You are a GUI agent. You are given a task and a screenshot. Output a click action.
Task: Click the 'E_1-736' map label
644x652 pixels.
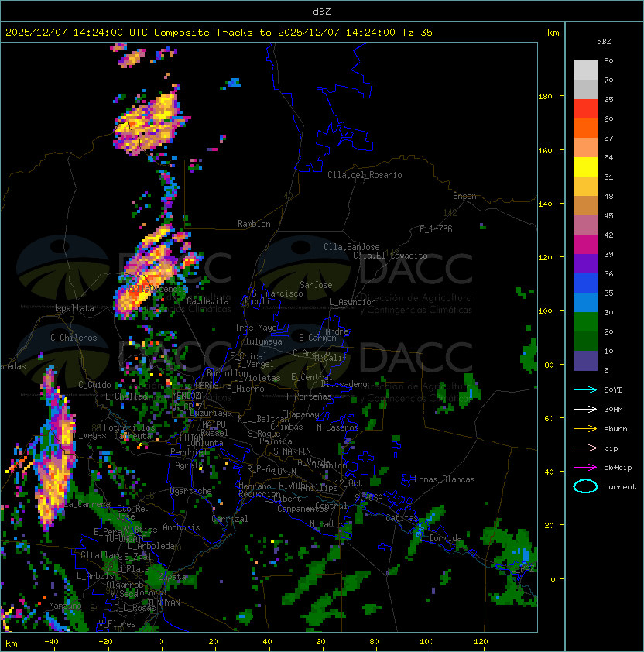[x=436, y=229]
